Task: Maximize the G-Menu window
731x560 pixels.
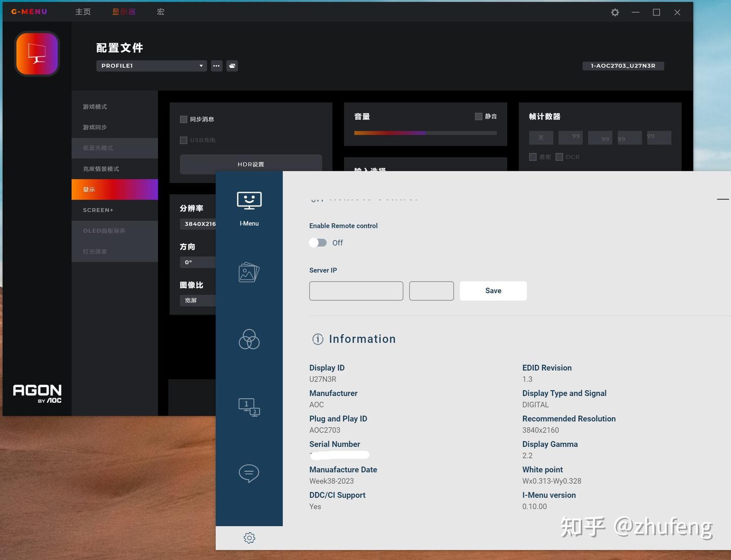Action: (x=656, y=12)
